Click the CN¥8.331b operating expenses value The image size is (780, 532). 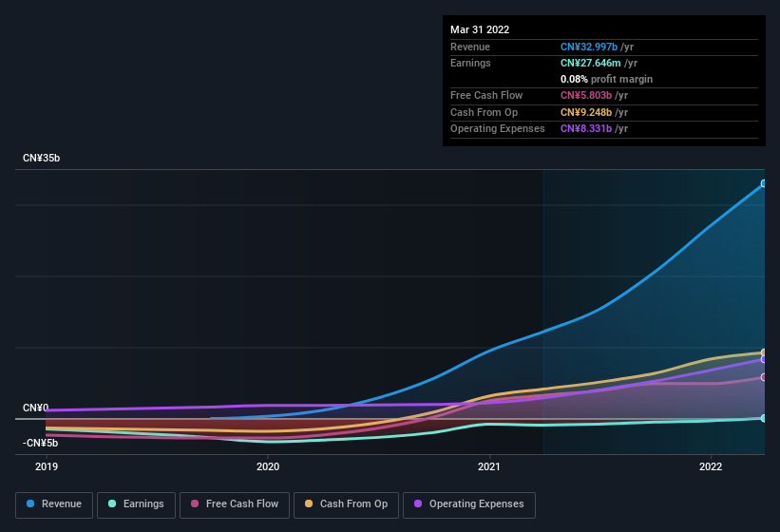coord(586,128)
